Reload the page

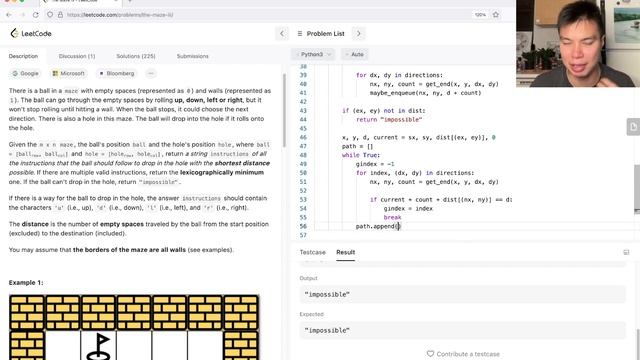(x=36, y=15)
